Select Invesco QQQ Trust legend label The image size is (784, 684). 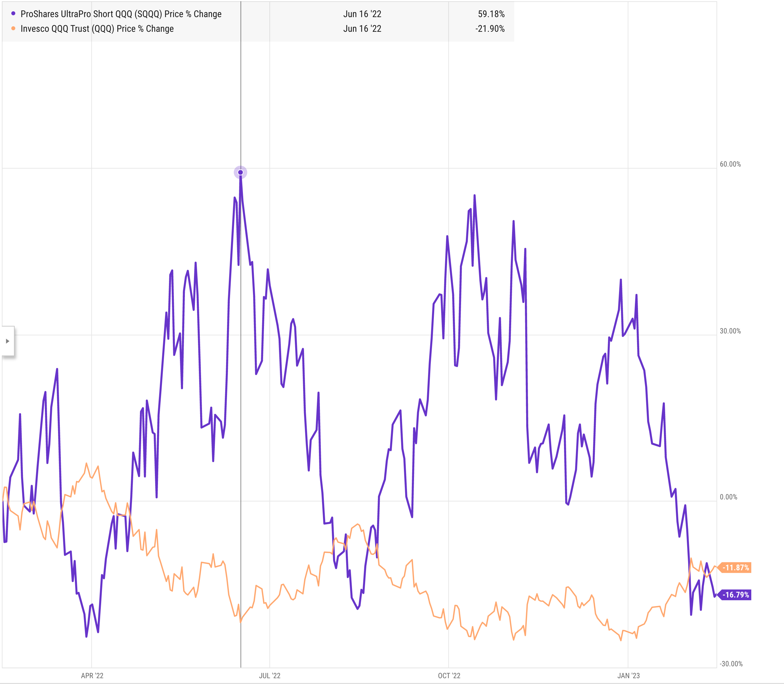click(x=97, y=29)
